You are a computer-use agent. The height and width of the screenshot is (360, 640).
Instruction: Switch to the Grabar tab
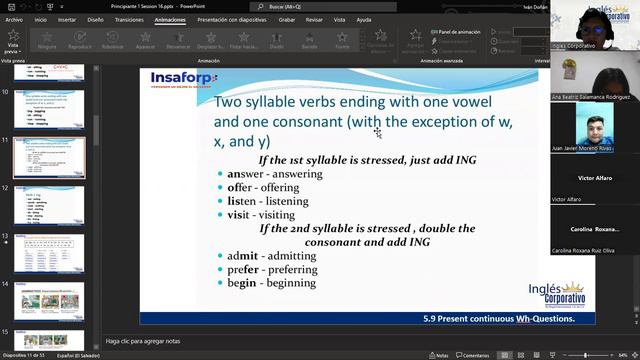(287, 20)
